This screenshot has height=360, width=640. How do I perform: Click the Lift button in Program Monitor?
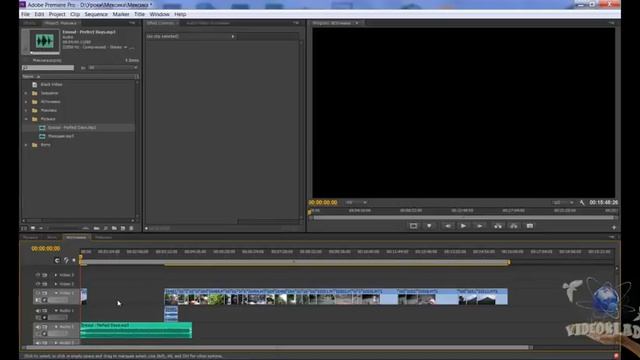498,226
